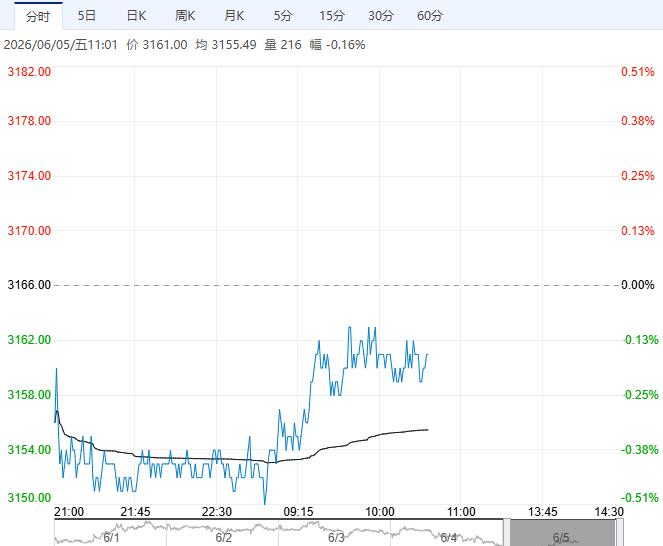Open the 30分 interval tab
This screenshot has height=546, width=663.
pyautogui.click(x=381, y=16)
